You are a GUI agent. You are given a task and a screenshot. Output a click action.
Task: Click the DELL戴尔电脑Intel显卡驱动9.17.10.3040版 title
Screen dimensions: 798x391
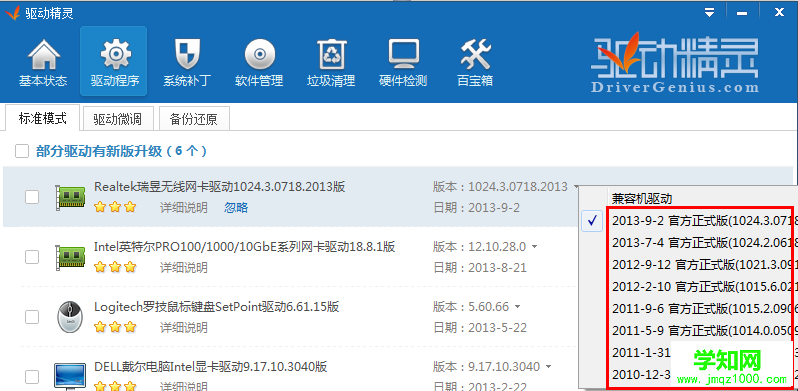click(211, 367)
